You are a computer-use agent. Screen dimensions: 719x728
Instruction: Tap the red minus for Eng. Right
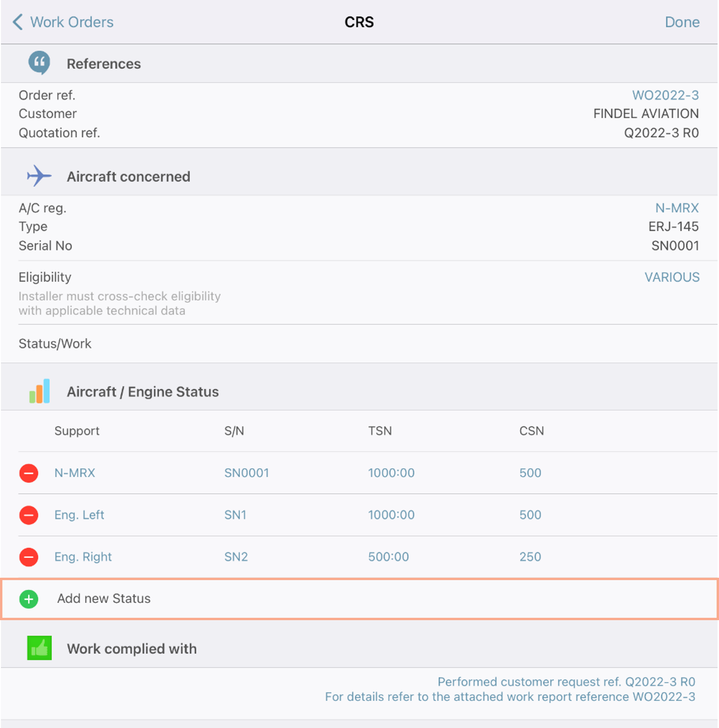pyautogui.click(x=29, y=557)
